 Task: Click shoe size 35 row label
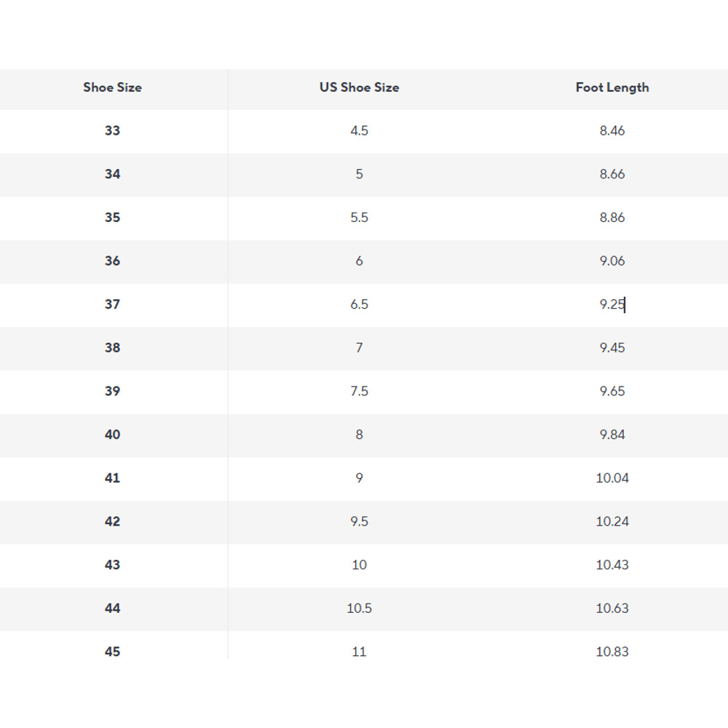[112, 218]
